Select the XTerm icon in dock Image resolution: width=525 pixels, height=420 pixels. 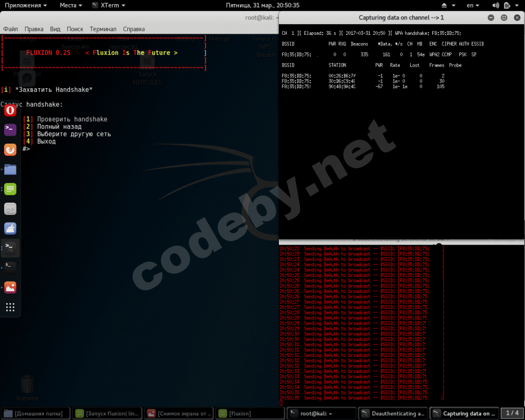[10, 248]
